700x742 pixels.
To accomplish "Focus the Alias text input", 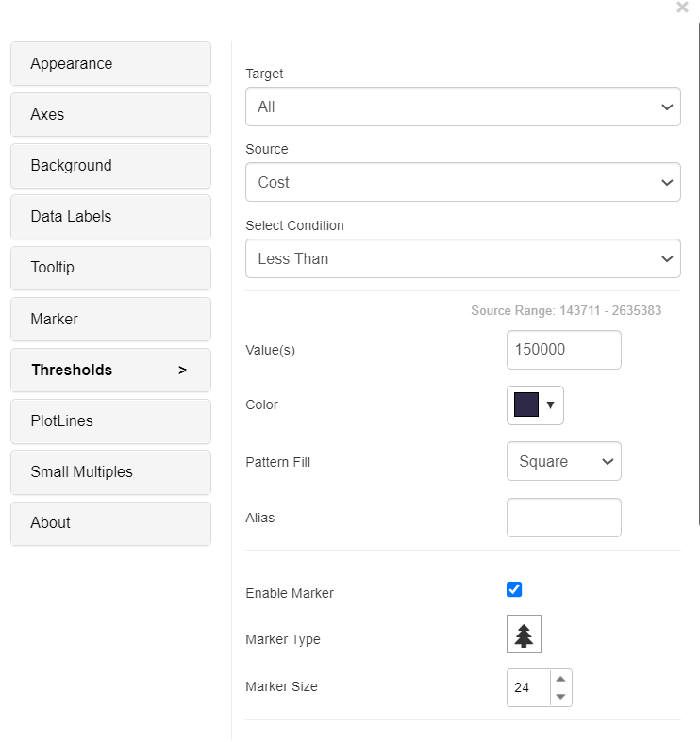I will pyautogui.click(x=563, y=518).
